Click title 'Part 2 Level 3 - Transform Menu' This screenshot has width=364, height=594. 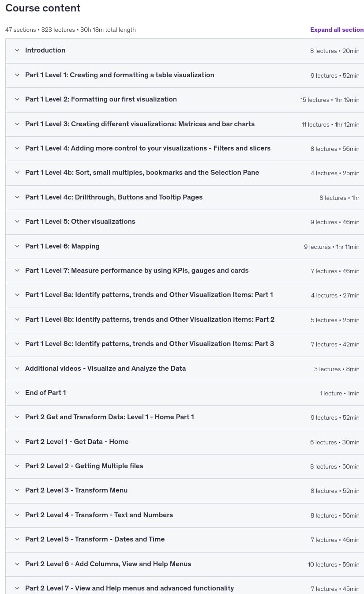[76, 490]
